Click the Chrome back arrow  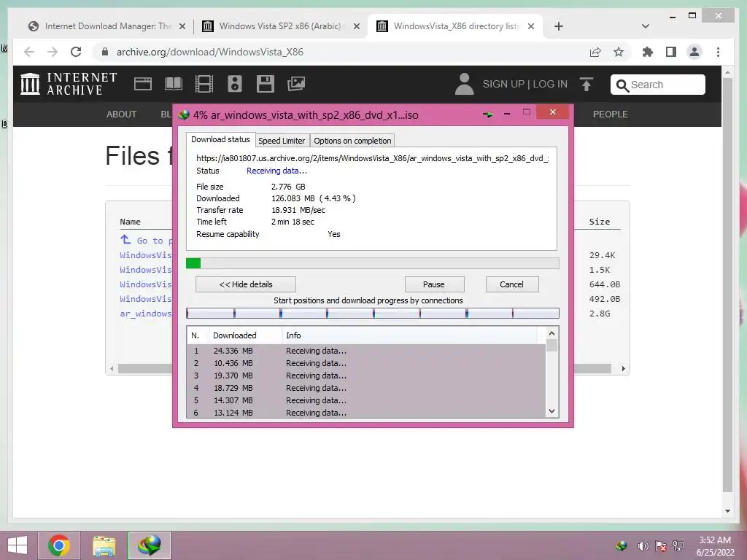29,52
